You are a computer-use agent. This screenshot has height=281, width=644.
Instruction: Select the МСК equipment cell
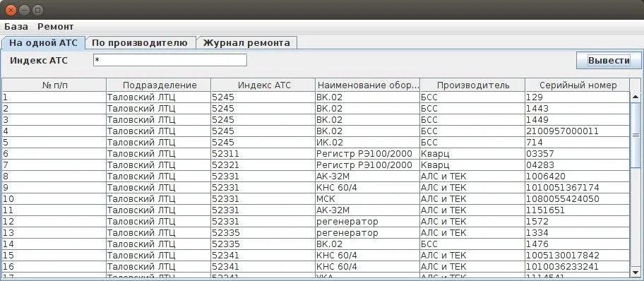(x=368, y=199)
